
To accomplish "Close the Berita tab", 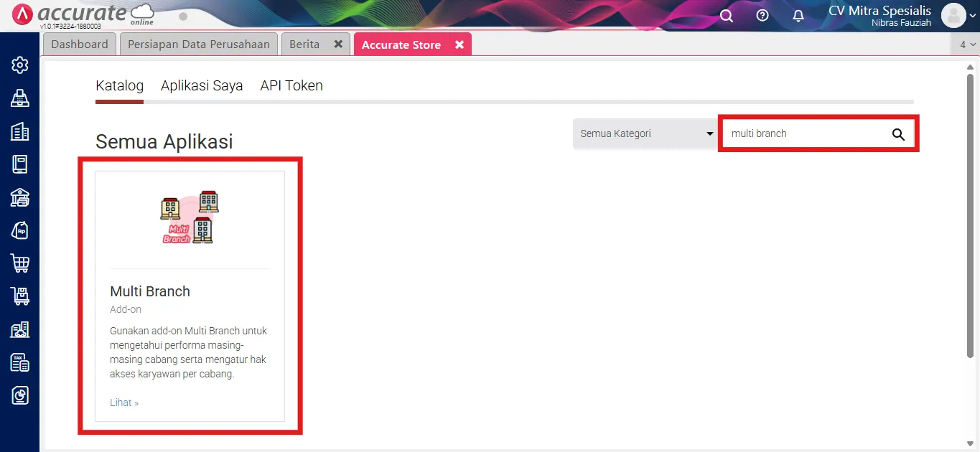I will [x=338, y=44].
